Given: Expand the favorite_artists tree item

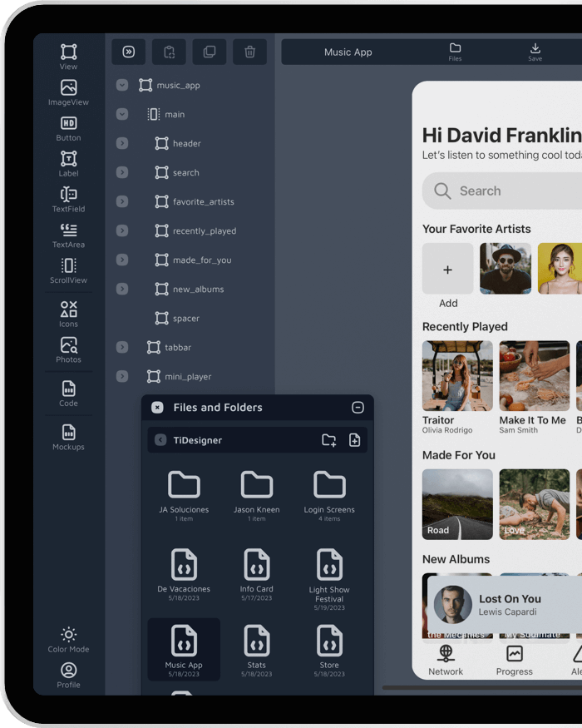Looking at the screenshot, I should pyautogui.click(x=122, y=201).
